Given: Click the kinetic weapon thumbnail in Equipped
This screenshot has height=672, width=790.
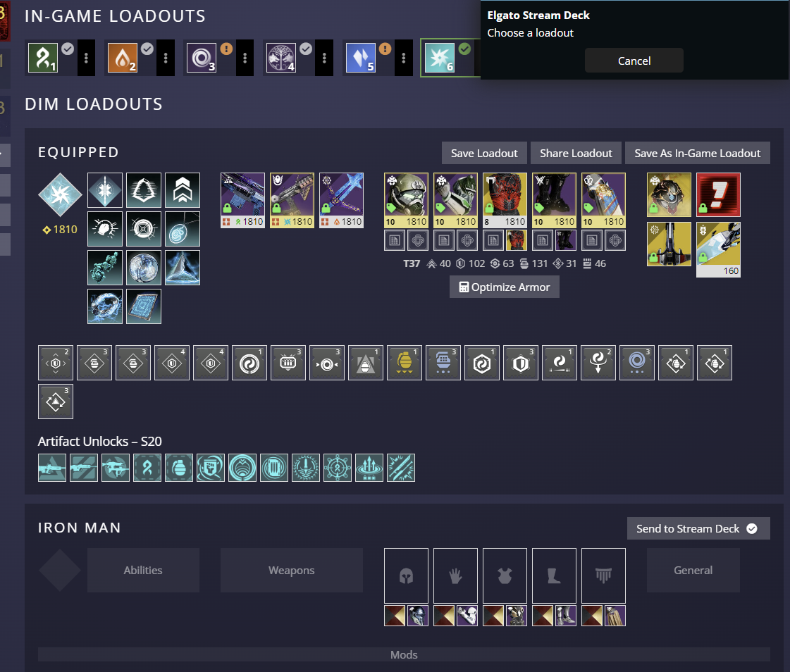Looking at the screenshot, I should click(242, 199).
